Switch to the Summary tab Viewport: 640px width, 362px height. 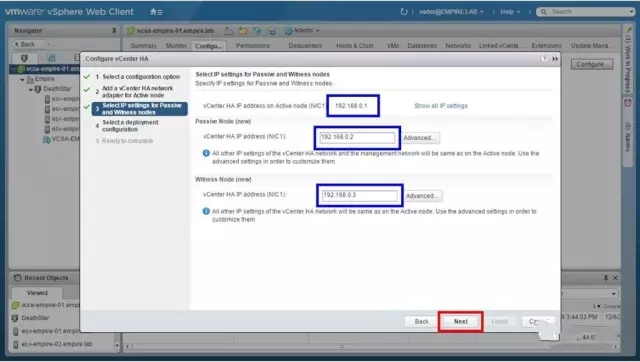click(143, 46)
